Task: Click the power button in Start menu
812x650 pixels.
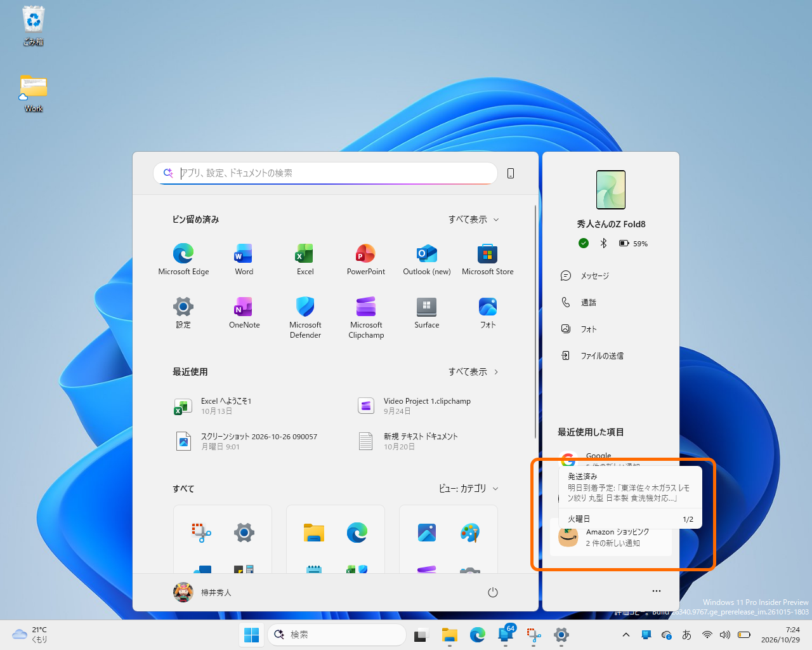Action: (493, 592)
